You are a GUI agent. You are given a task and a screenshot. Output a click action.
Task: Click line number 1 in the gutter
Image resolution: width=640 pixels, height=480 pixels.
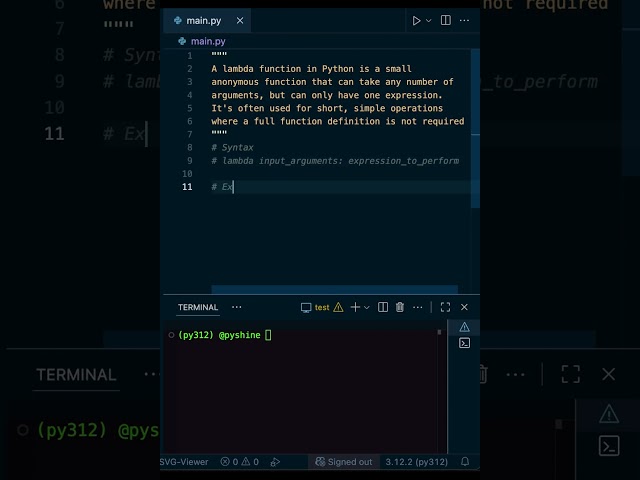coord(189,56)
